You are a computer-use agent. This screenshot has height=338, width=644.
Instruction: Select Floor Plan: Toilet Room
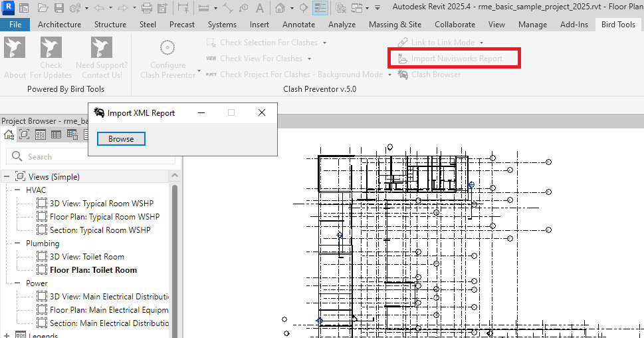[x=93, y=269]
